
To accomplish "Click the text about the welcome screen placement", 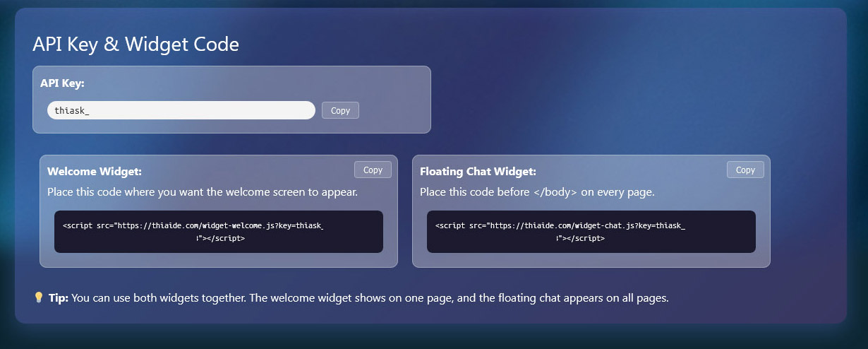I will [x=203, y=191].
